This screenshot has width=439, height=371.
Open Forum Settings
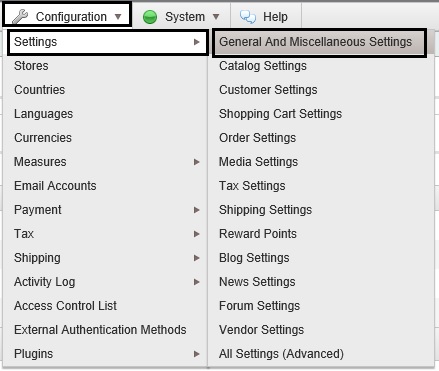321,306
